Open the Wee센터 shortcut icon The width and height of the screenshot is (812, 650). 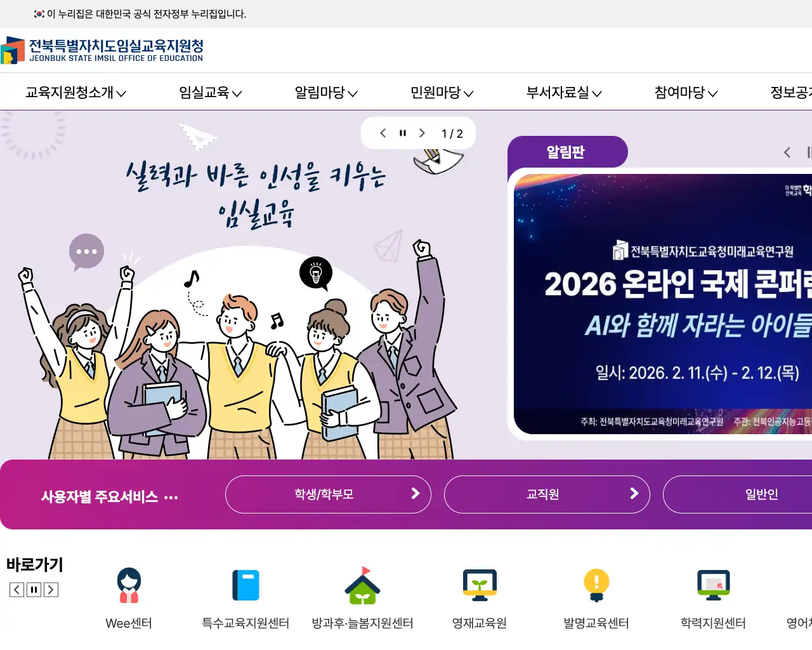129,585
